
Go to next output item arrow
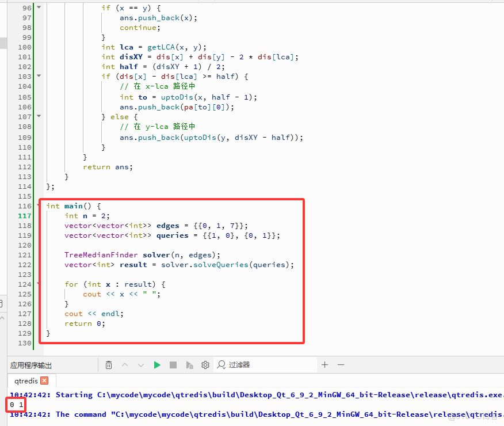[141, 365]
